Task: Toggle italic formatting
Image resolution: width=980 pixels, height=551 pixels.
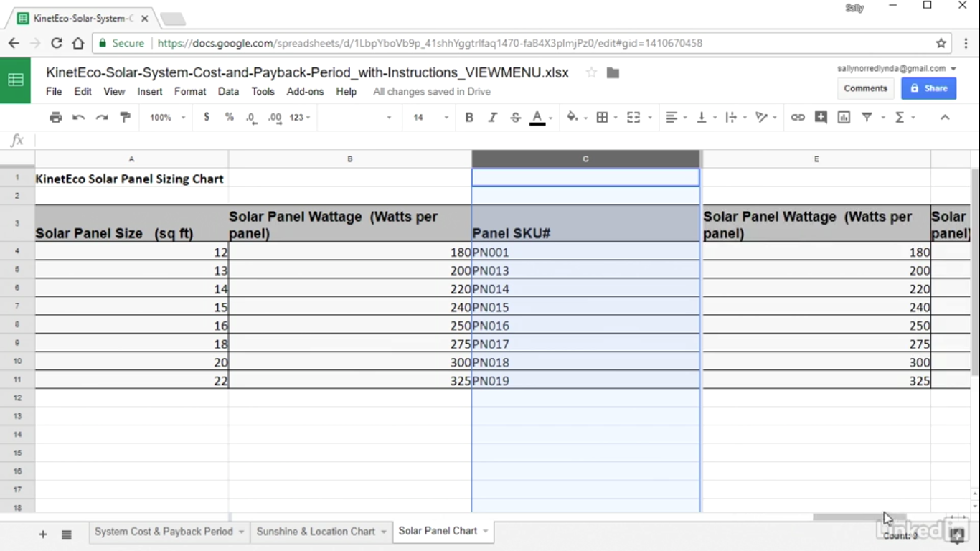Action: pyautogui.click(x=492, y=117)
